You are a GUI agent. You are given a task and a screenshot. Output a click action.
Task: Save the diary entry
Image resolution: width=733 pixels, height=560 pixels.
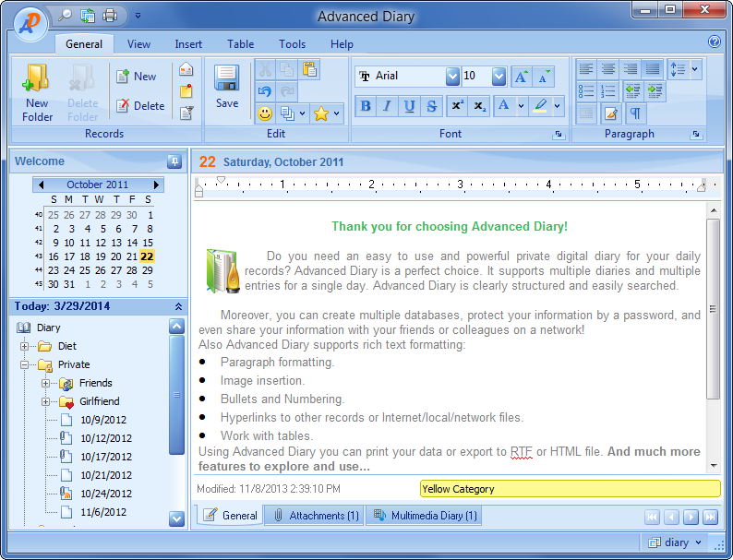227,87
